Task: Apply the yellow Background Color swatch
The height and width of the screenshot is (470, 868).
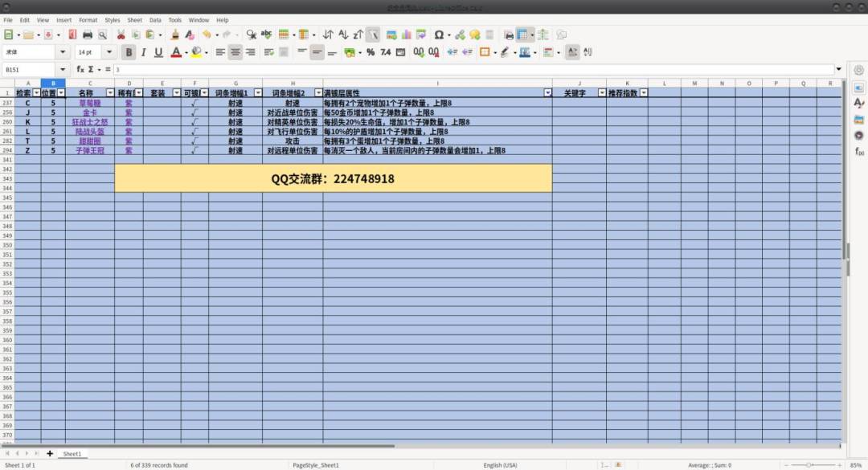Action: pos(196,52)
